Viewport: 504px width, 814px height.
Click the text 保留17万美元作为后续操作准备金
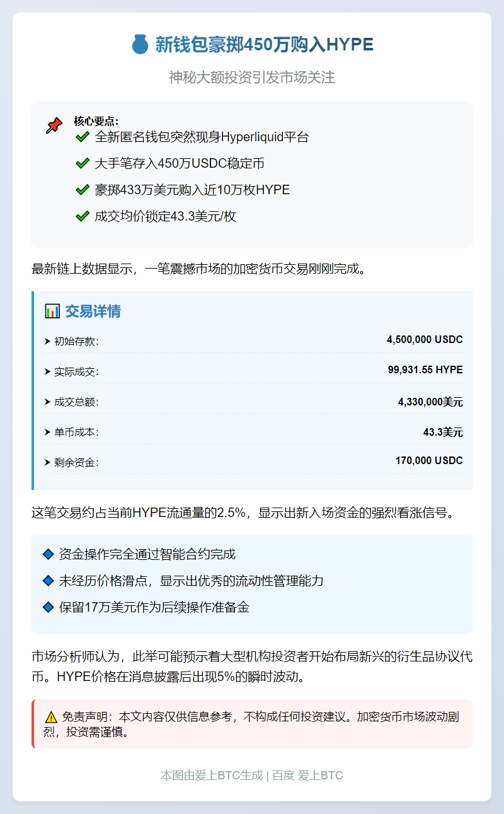tap(154, 607)
